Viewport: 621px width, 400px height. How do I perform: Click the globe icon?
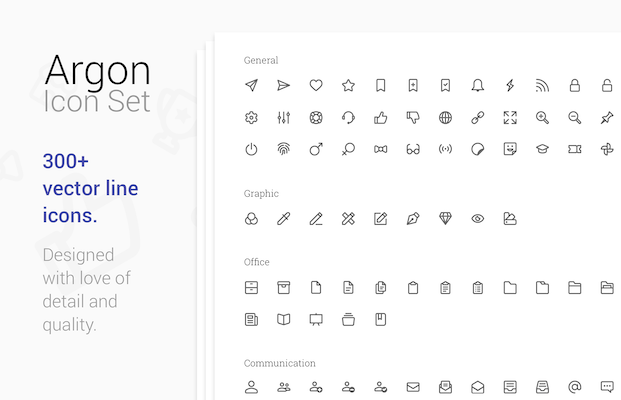click(x=445, y=118)
